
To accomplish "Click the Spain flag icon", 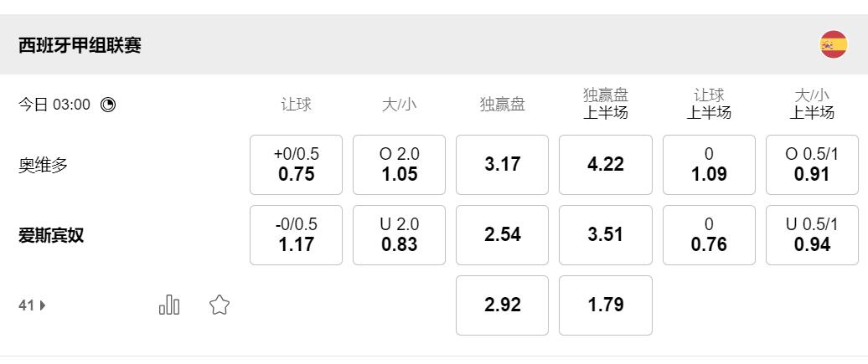I will (833, 44).
